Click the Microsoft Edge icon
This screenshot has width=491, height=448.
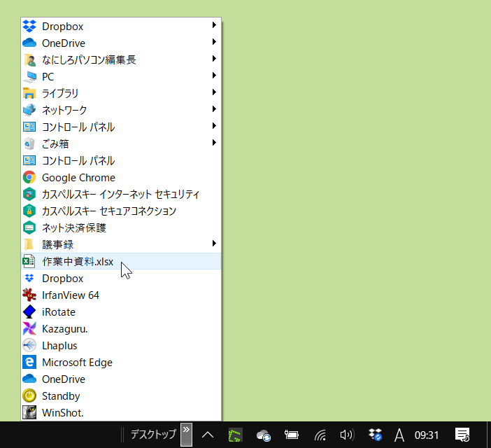tap(29, 363)
